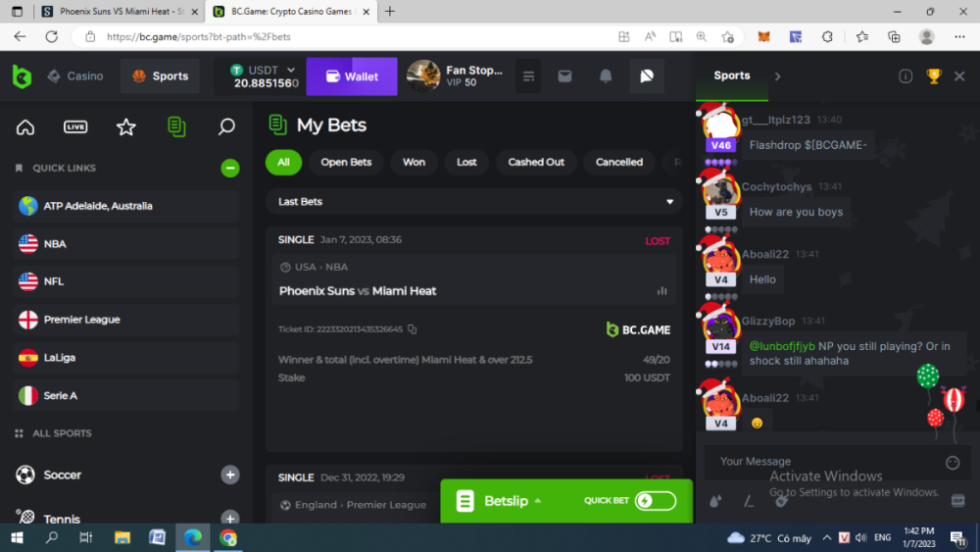Open the LIVE events icon

(75, 126)
